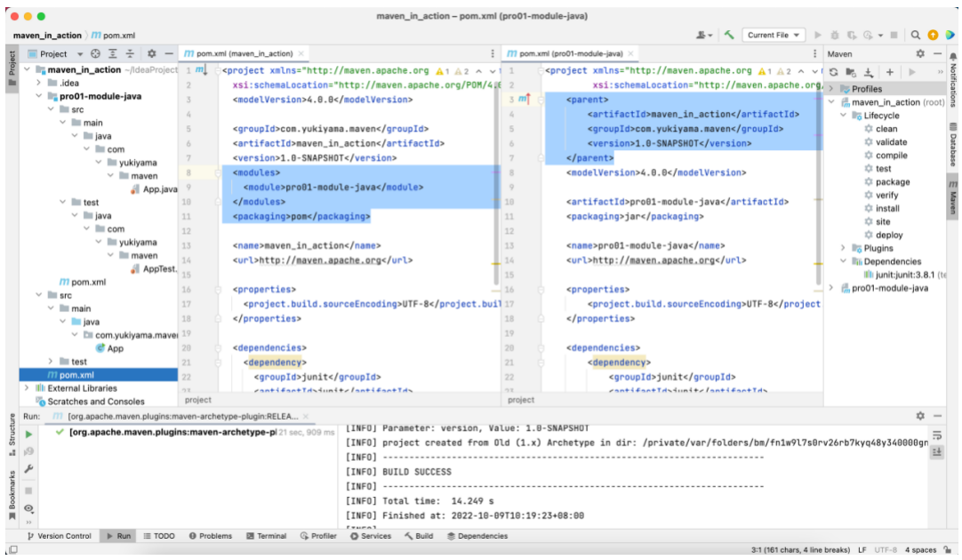Click the Project panel collapse all icon
Screen dimensions: 962x560
[130, 54]
